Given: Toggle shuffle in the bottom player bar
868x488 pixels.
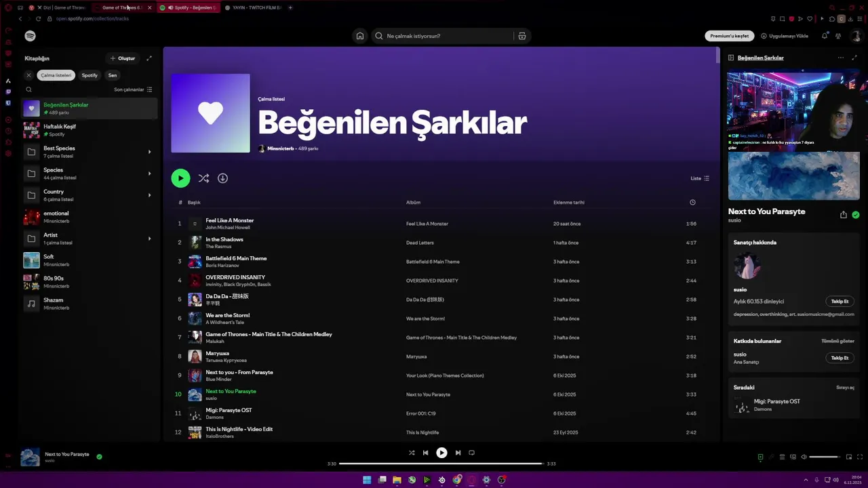Looking at the screenshot, I should click(x=412, y=453).
